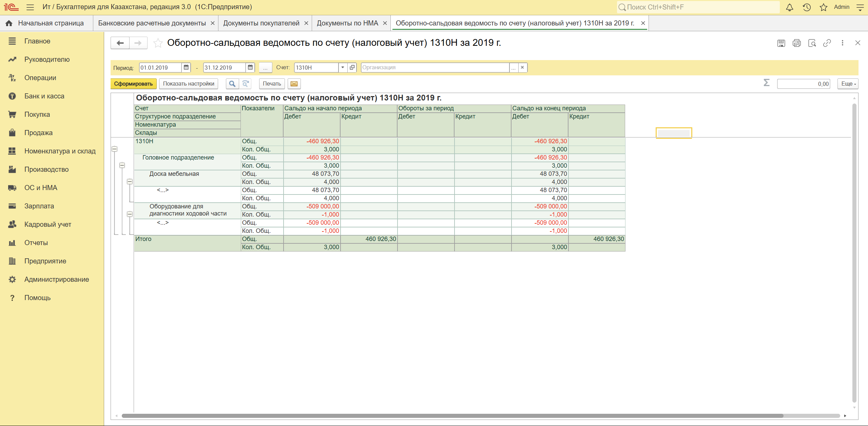
Task: Open more options three dots
Action: (x=843, y=43)
